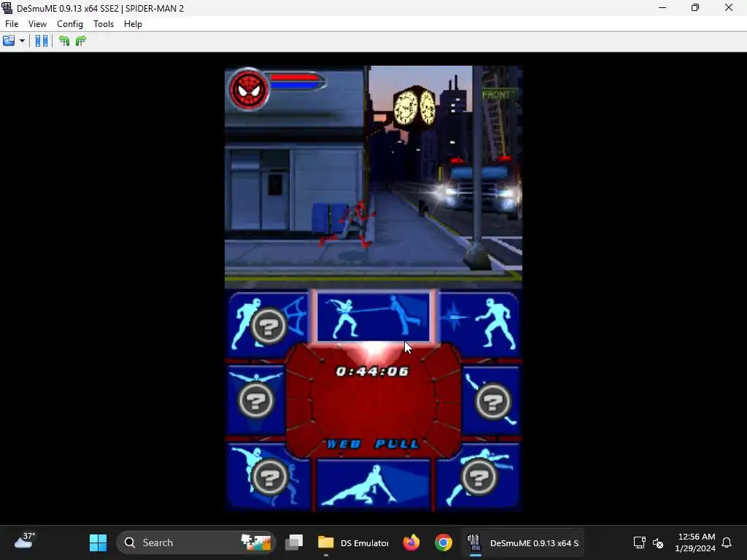Close the DeSmuME window
The height and width of the screenshot is (560, 747).
coord(729,7)
